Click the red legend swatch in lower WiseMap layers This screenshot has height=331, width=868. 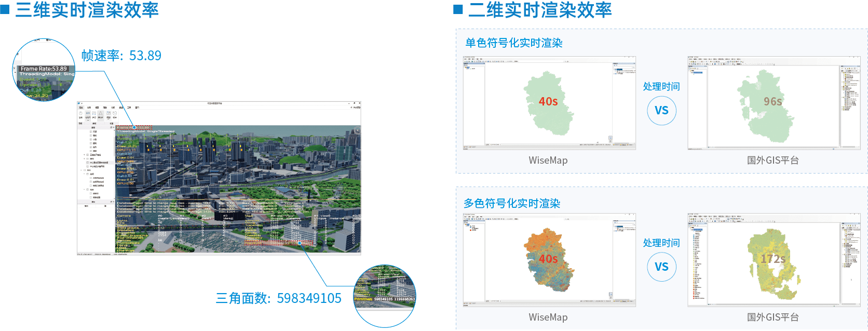coord(471,229)
